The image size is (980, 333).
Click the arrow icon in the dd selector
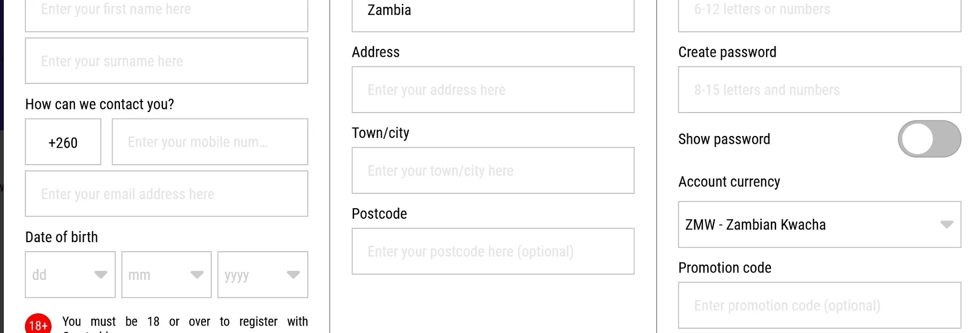[101, 275]
